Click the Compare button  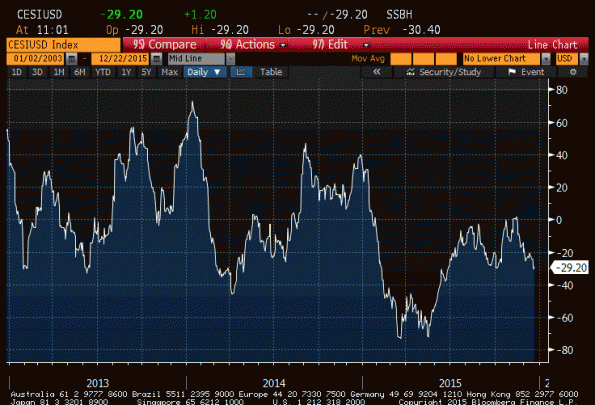[164, 45]
